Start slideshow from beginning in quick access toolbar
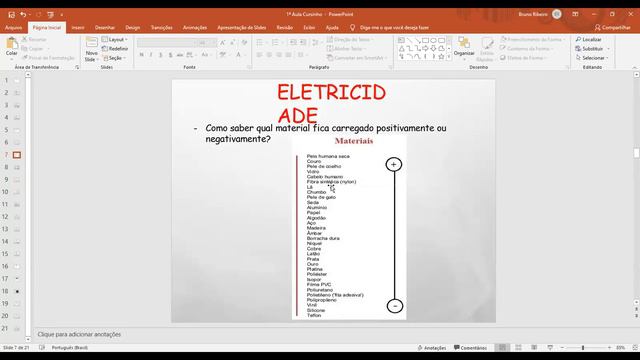This screenshot has width=640, height=360. [x=50, y=14]
